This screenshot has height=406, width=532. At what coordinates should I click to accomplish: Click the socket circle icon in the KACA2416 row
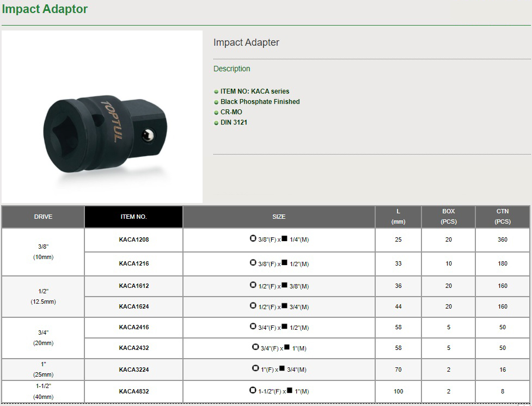point(253,326)
